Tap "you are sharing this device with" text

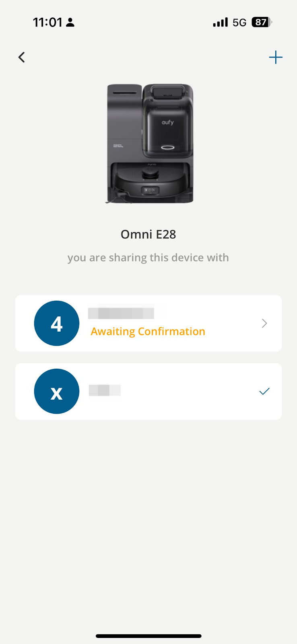[x=148, y=258]
